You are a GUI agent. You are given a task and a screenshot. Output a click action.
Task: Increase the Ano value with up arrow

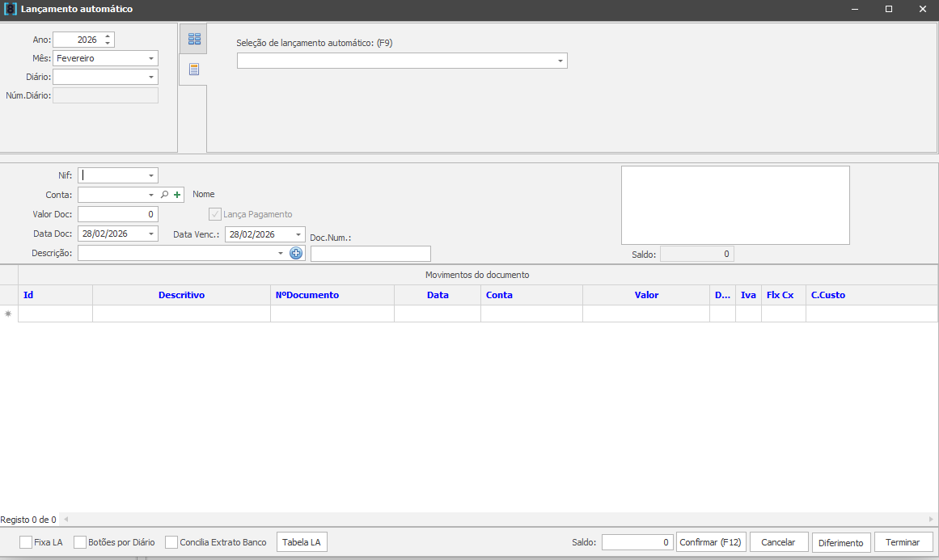coord(108,36)
